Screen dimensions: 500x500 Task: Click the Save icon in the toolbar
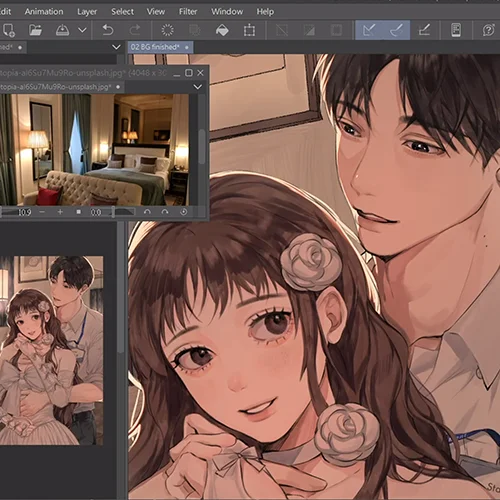(62, 30)
